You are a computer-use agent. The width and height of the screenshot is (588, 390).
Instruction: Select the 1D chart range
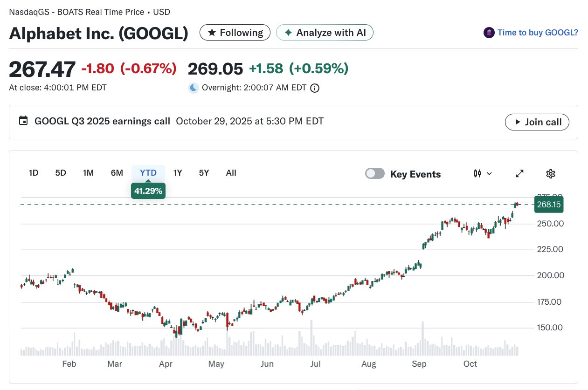click(x=34, y=173)
